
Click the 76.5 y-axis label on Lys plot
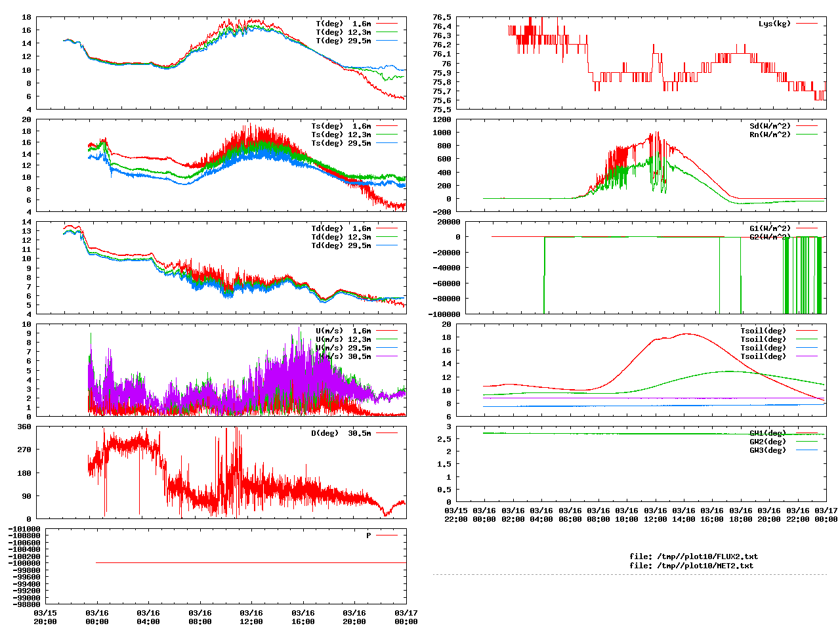click(x=442, y=17)
